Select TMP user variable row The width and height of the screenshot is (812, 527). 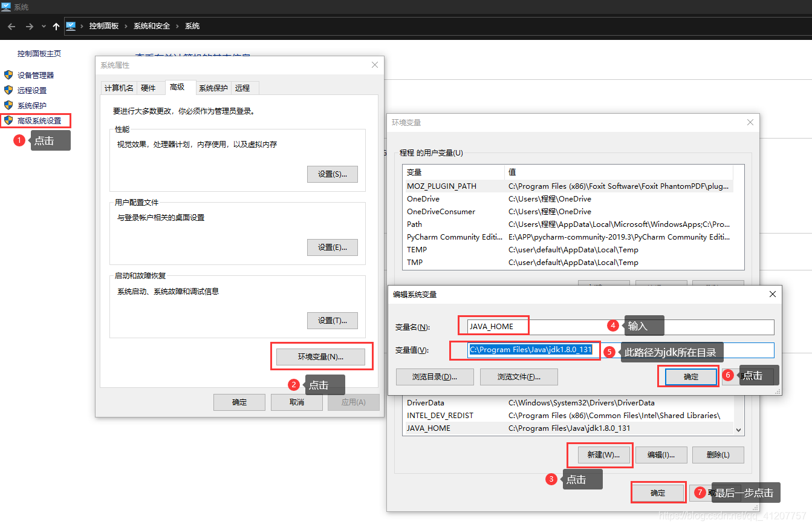point(568,263)
